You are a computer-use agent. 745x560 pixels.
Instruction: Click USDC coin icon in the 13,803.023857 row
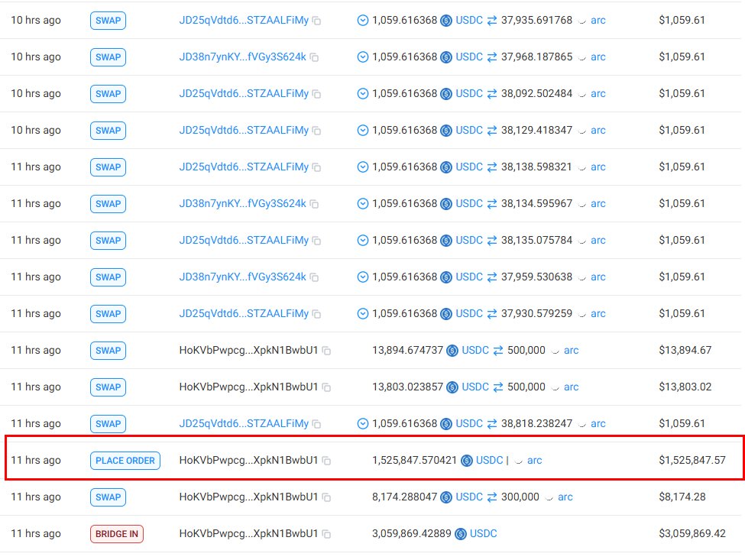452,387
